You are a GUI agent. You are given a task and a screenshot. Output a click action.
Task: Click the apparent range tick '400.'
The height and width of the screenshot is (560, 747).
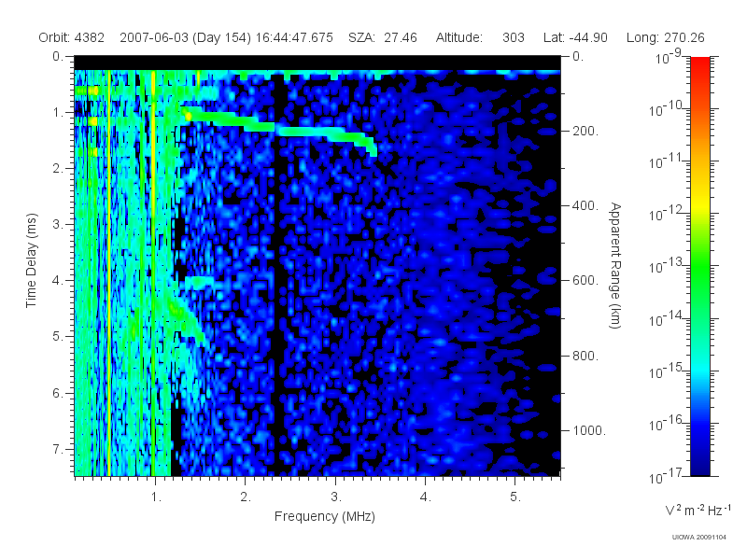coord(585,205)
